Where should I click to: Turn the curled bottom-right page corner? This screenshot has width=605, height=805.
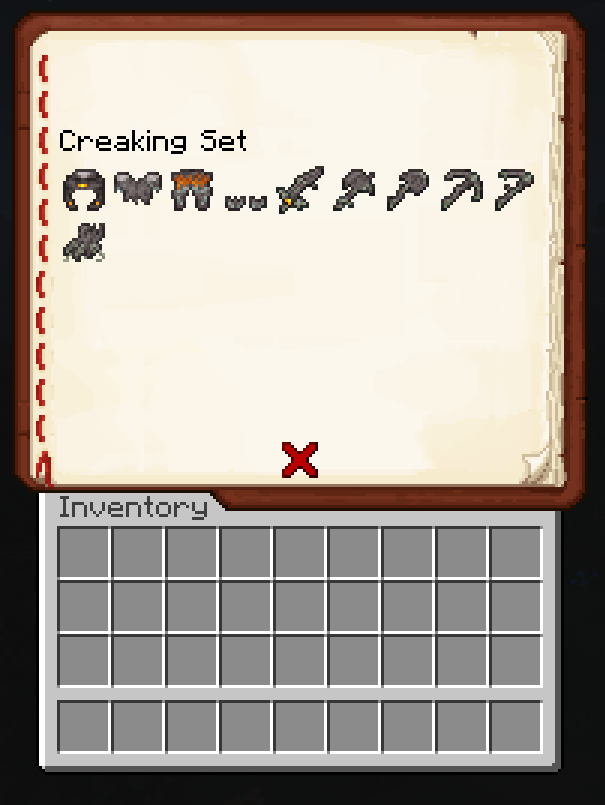coord(539,466)
